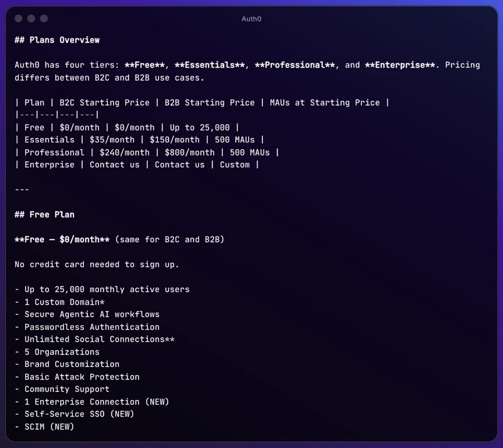Click the 'Up to 25,000' table cell
Image resolution: width=503 pixels, height=448 pixels.
coord(200,128)
